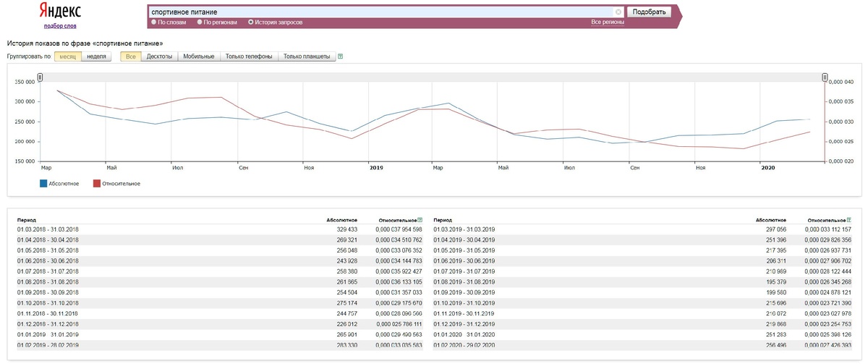
Task: Open the Яндекс logo homepage
Action: tap(60, 12)
